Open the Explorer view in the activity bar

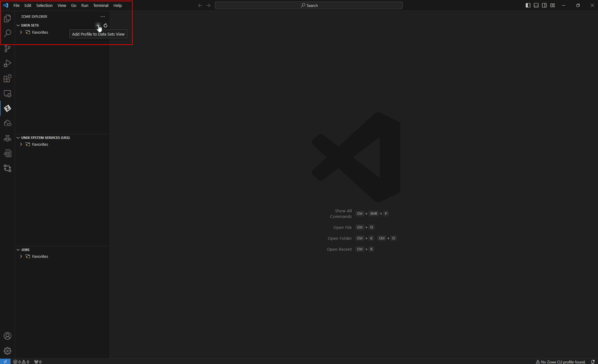[7, 18]
